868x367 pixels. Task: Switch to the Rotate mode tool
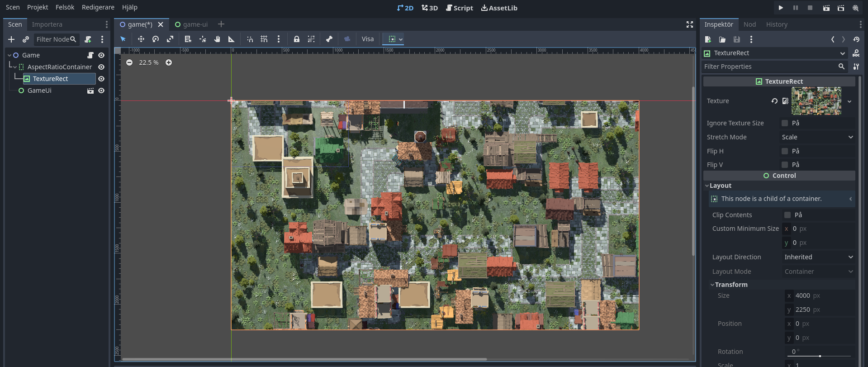tap(156, 39)
